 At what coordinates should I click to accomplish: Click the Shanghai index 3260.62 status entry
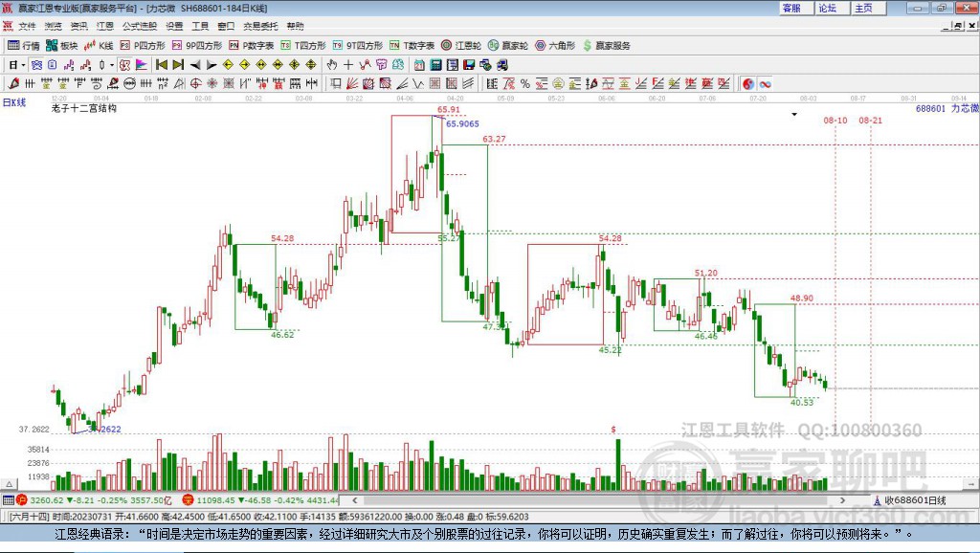pyautogui.click(x=94, y=499)
